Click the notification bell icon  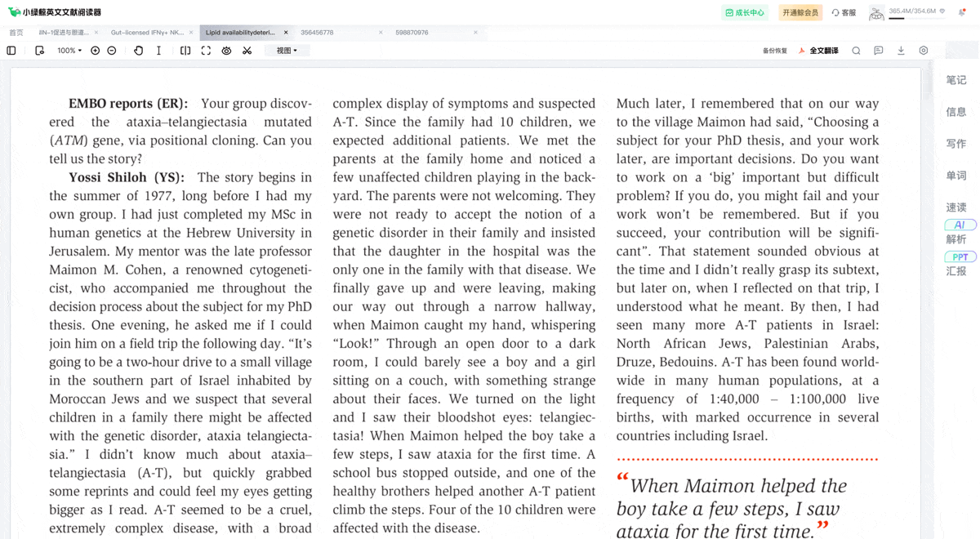point(962,12)
